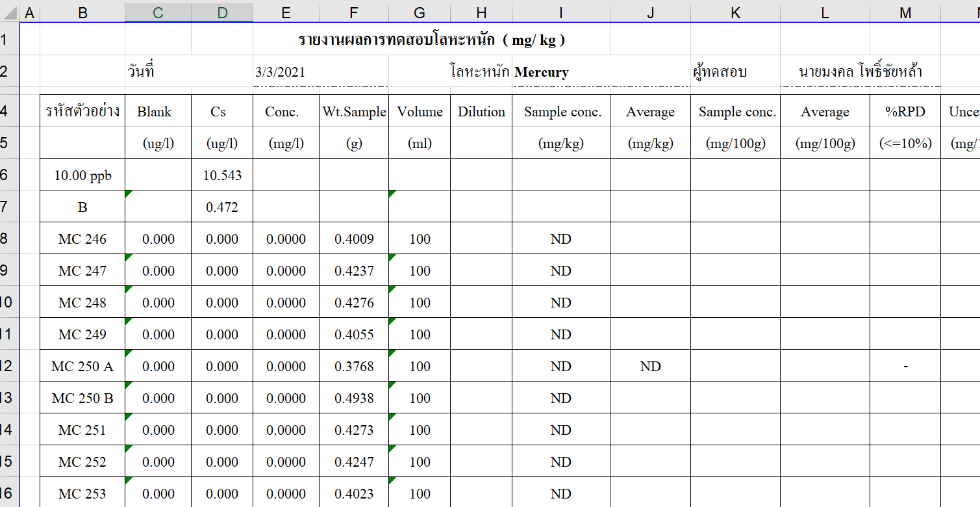Click sample code MC 250 A
The height and width of the screenshot is (507, 980).
tap(82, 366)
